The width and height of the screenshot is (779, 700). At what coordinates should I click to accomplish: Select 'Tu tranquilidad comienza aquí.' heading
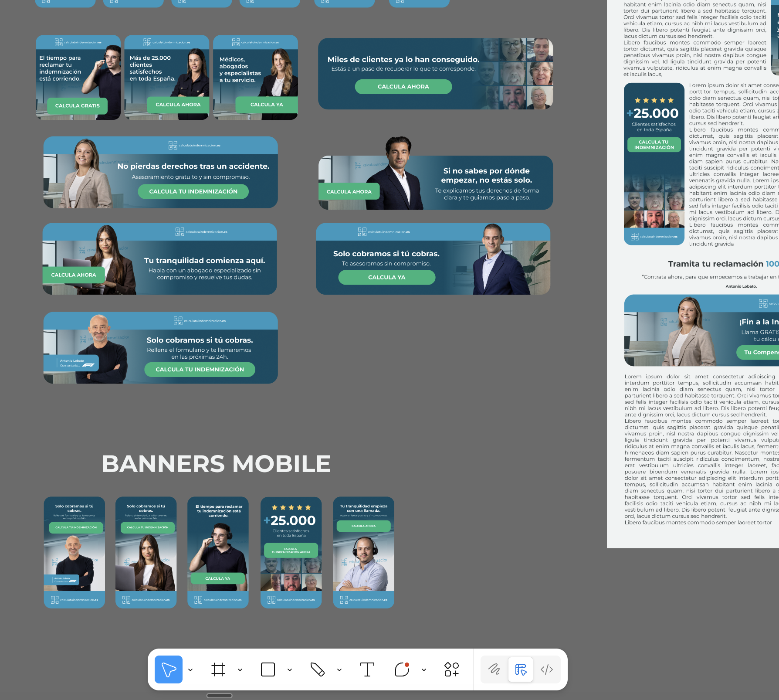point(205,261)
